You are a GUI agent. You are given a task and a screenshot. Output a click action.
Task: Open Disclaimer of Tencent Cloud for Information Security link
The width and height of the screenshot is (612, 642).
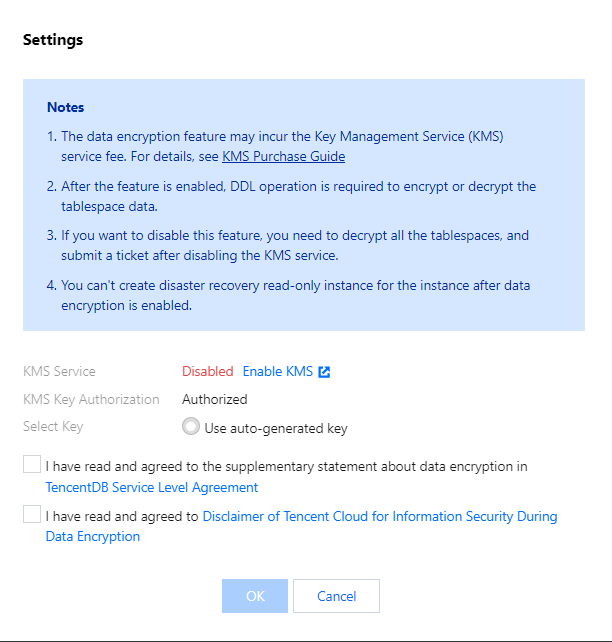(379, 517)
